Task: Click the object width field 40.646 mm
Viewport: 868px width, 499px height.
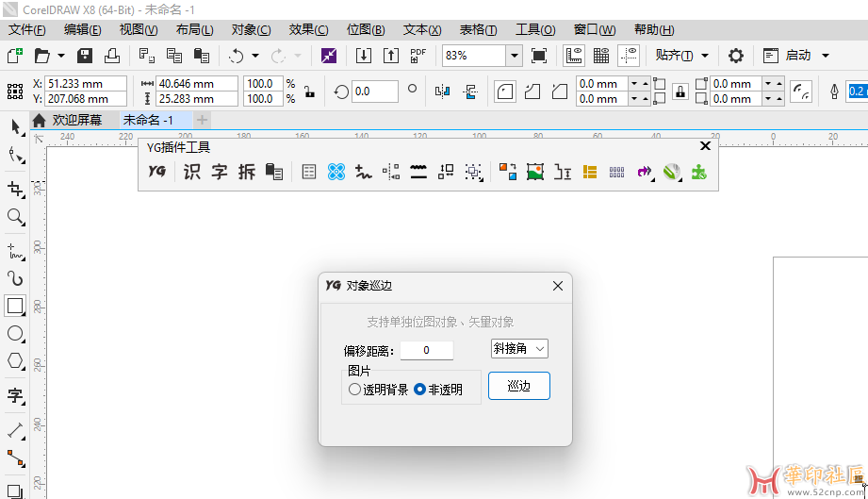Action: [197, 84]
